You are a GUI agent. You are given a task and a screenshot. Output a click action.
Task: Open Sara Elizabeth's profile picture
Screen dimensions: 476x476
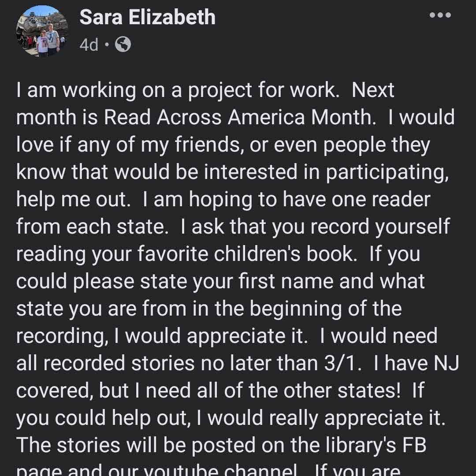point(42,31)
